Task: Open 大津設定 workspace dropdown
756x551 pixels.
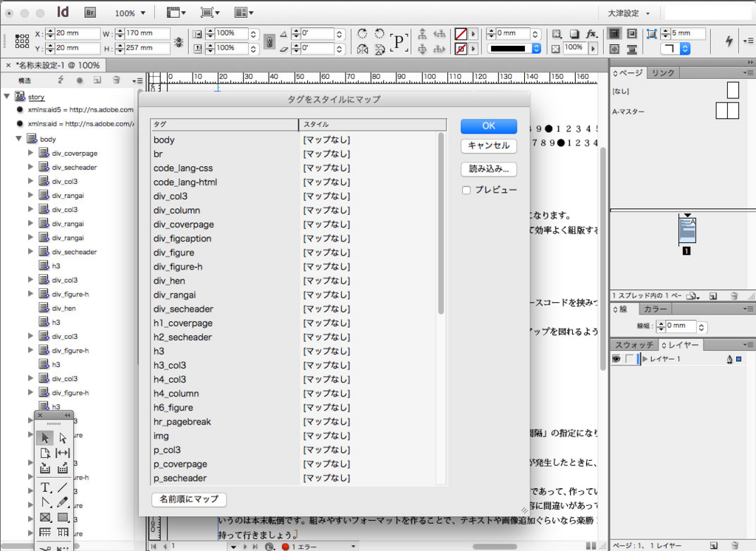Action: pyautogui.click(x=628, y=13)
